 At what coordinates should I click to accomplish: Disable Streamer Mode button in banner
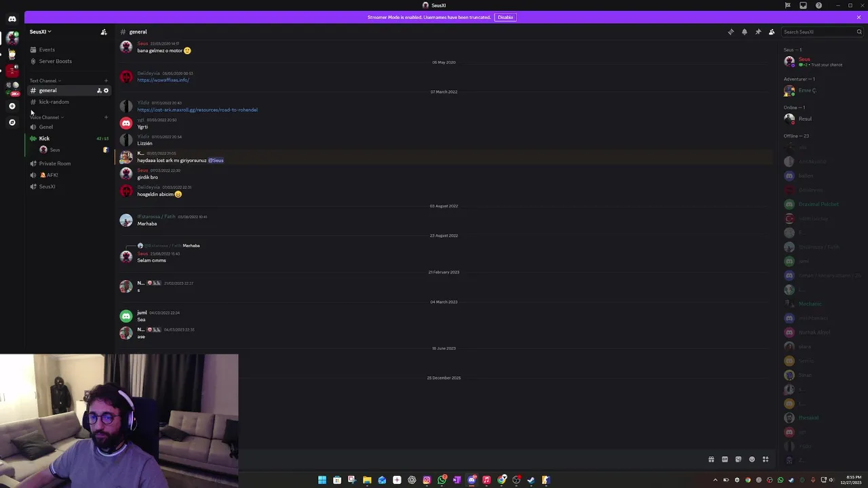tap(505, 17)
